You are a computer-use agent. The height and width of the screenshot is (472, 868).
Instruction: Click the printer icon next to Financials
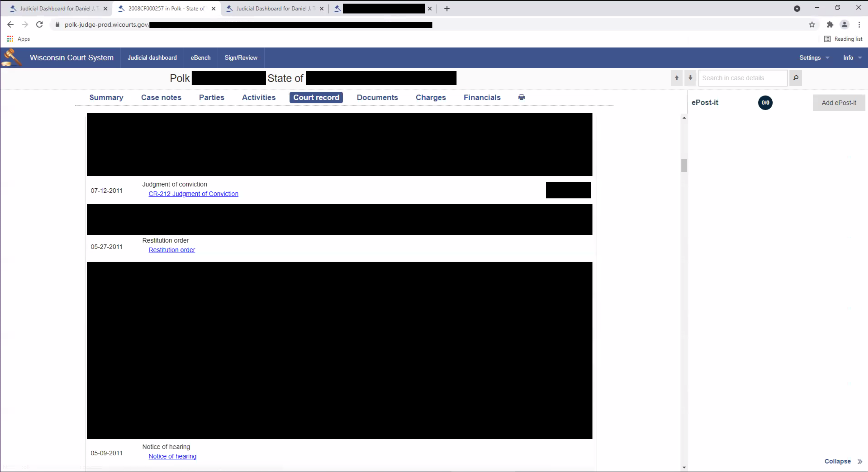(x=521, y=97)
